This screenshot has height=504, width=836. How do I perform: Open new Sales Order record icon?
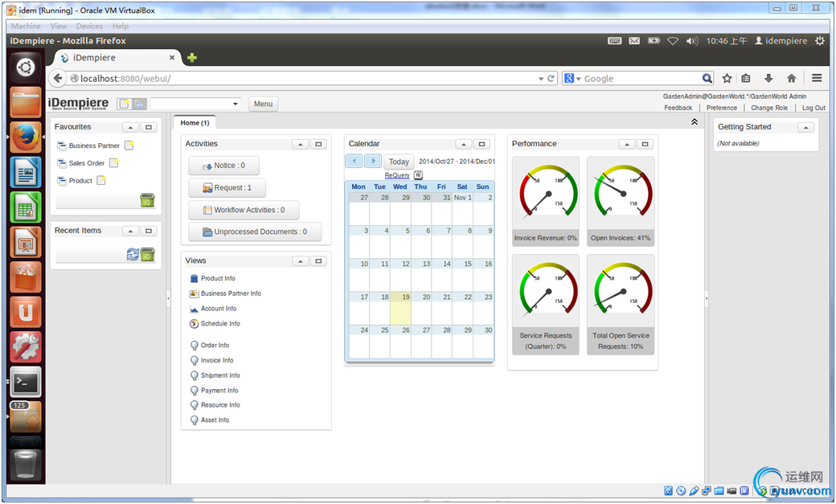[x=113, y=162]
